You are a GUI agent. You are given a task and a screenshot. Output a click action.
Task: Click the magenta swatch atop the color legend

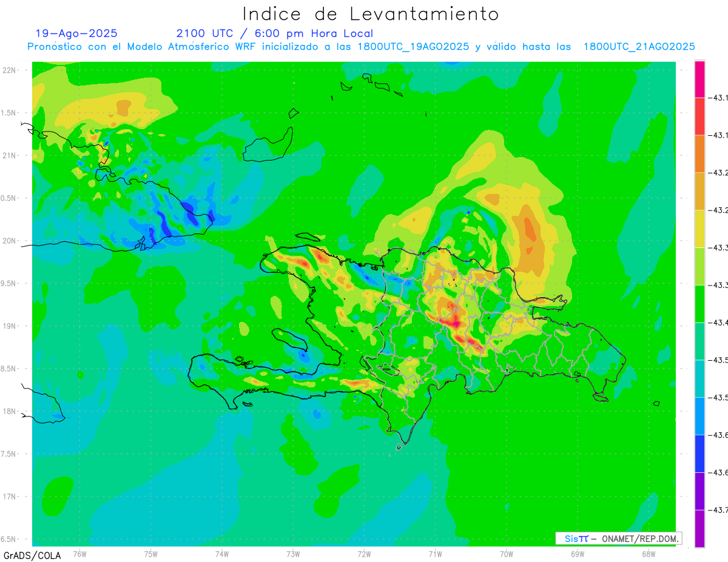click(699, 79)
